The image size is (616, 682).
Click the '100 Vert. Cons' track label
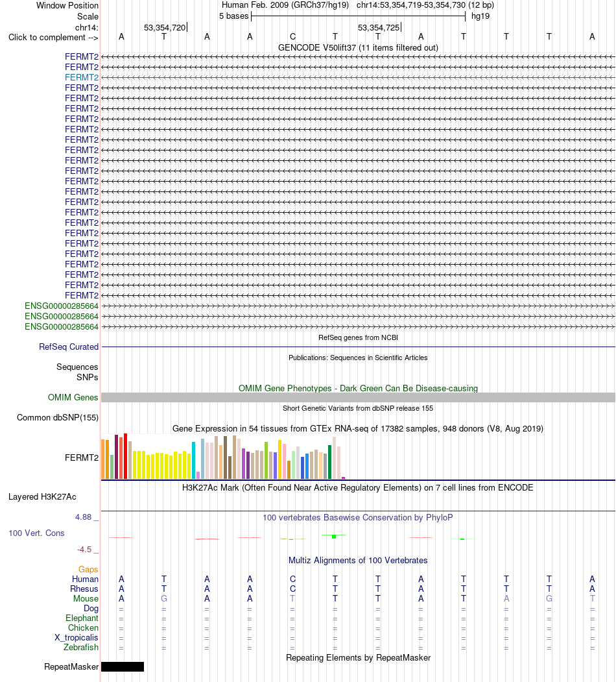36,533
